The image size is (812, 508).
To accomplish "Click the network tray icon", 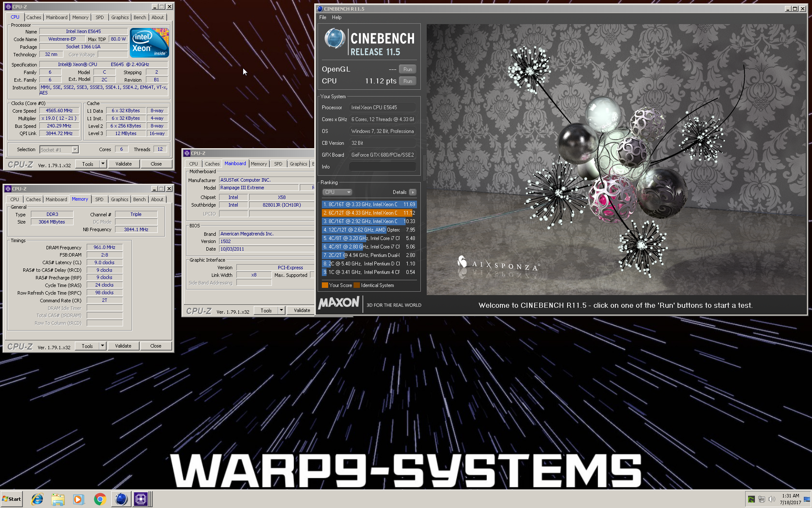I will (762, 499).
